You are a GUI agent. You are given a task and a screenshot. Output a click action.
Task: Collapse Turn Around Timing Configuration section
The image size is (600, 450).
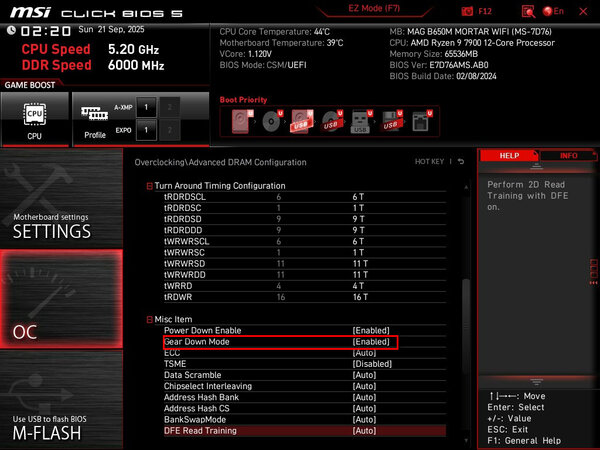coord(150,186)
